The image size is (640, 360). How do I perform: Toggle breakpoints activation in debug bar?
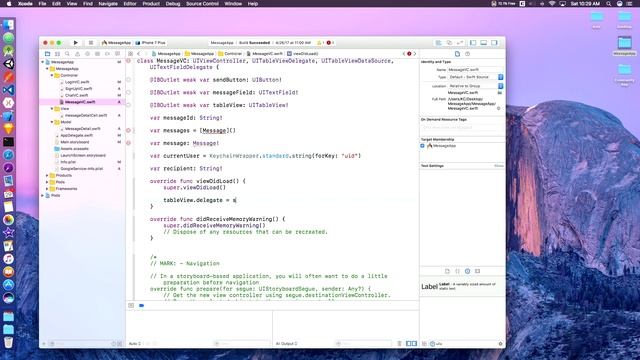pyautogui.click(x=142, y=305)
